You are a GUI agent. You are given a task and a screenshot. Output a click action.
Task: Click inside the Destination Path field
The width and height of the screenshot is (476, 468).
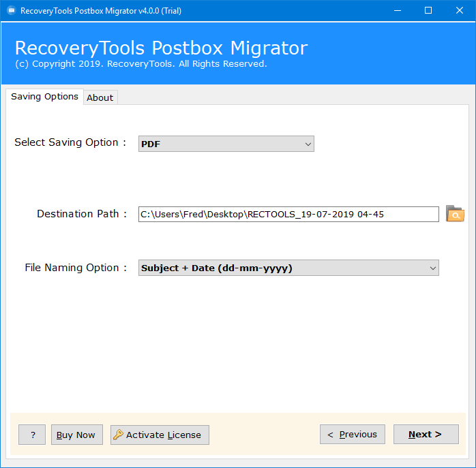288,214
